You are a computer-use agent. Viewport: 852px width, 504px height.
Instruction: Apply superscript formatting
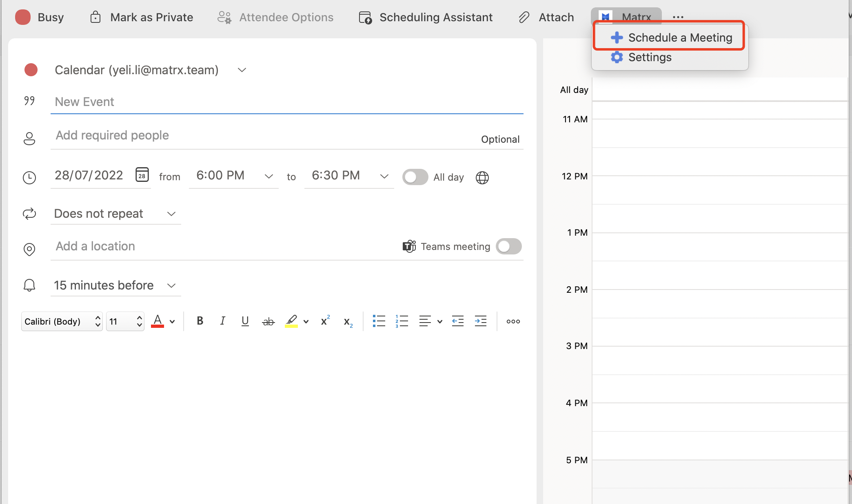coord(325,321)
